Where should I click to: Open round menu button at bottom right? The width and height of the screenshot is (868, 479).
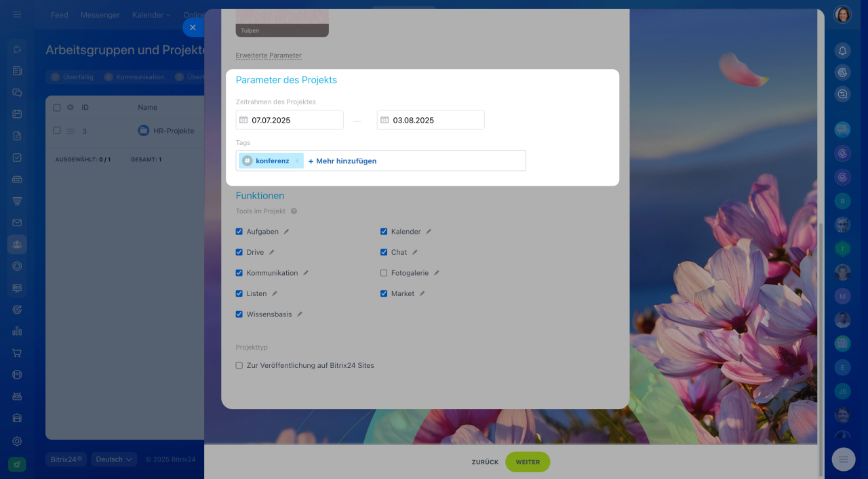[844, 459]
